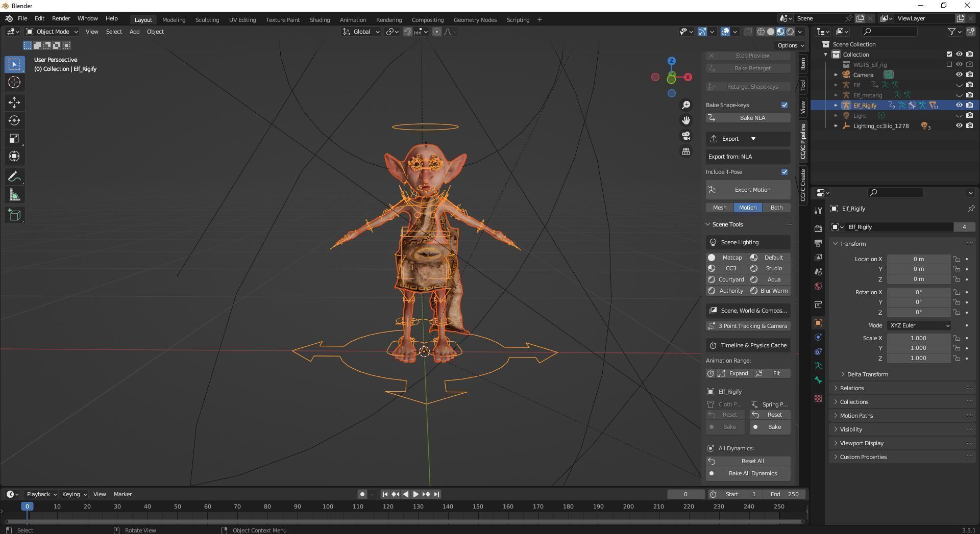
Task: Open the CC/iC Create sidebar tab
Action: click(x=803, y=185)
